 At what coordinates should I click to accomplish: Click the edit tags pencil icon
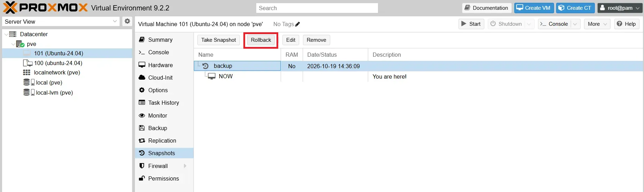(297, 24)
